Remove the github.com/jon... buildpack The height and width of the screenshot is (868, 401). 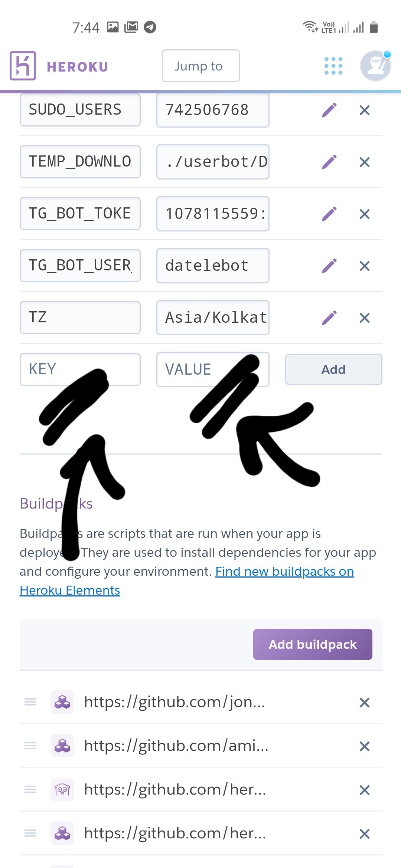pos(365,702)
